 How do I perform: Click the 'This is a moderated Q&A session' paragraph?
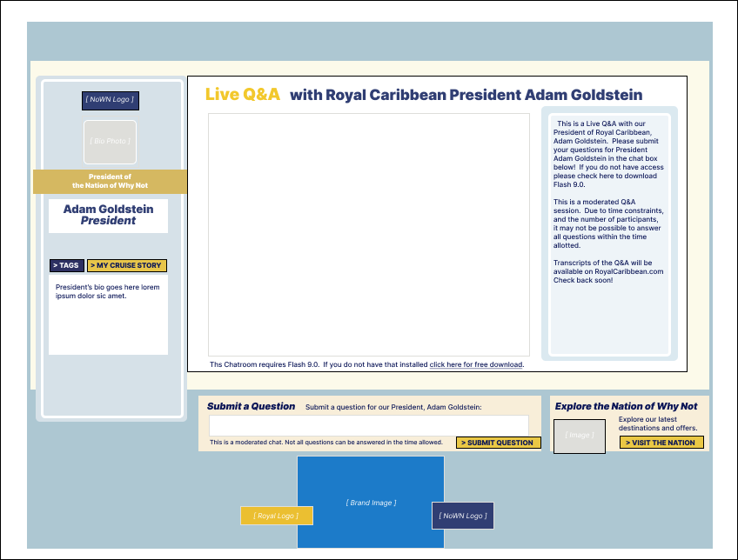[608, 223]
